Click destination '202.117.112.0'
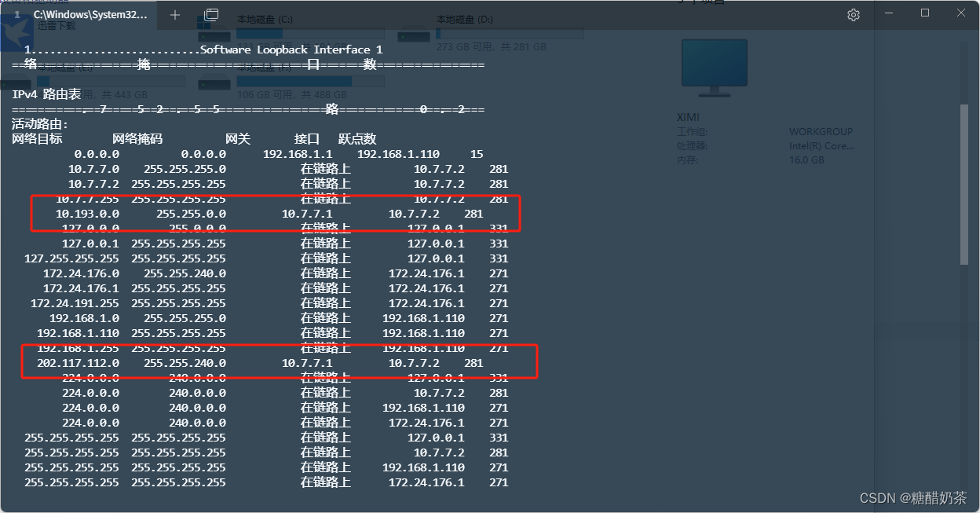980x513 pixels. pyautogui.click(x=78, y=363)
